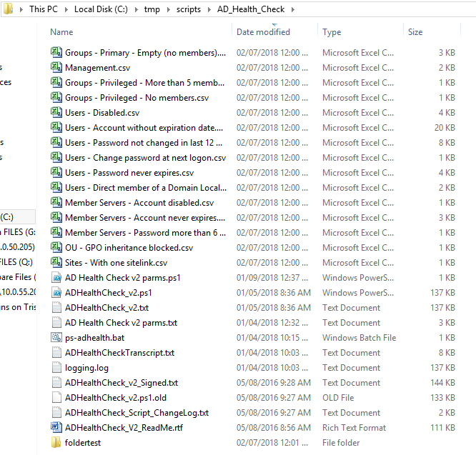Select ADHealthCheckTranscript.txt in the file list

point(119,353)
